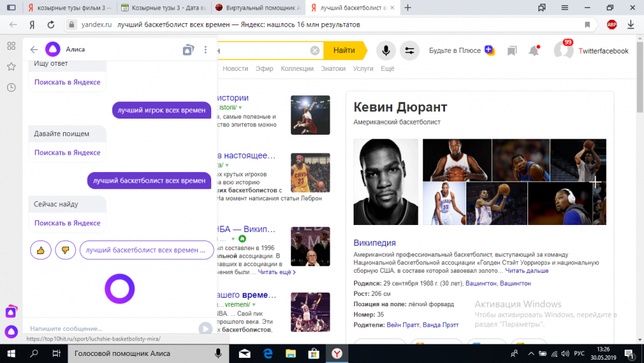
Task: Click 'Читать ещё' in the Wikipedia search result
Action: click(x=276, y=272)
